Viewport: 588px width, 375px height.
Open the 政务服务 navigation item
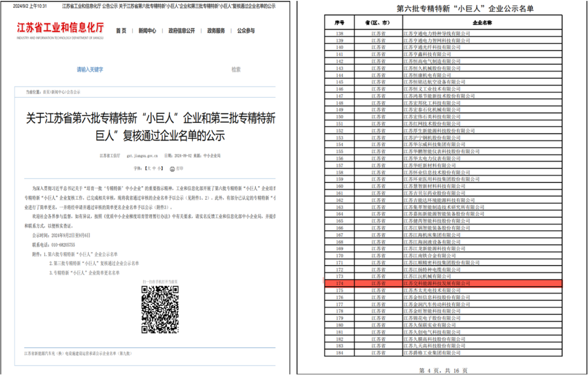pos(216,31)
